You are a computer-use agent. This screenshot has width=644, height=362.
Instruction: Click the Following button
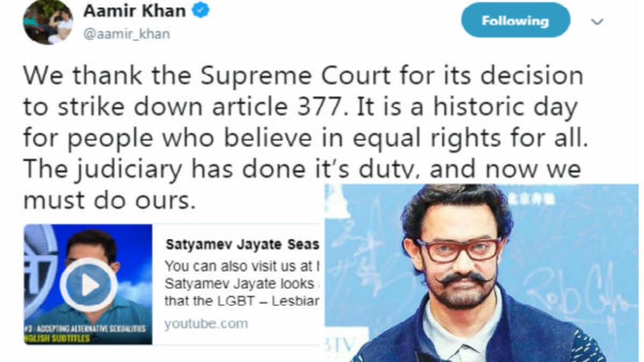pos(515,20)
